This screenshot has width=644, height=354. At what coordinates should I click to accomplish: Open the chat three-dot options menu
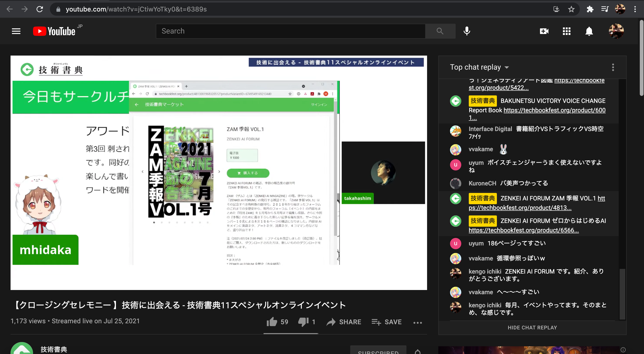click(613, 67)
